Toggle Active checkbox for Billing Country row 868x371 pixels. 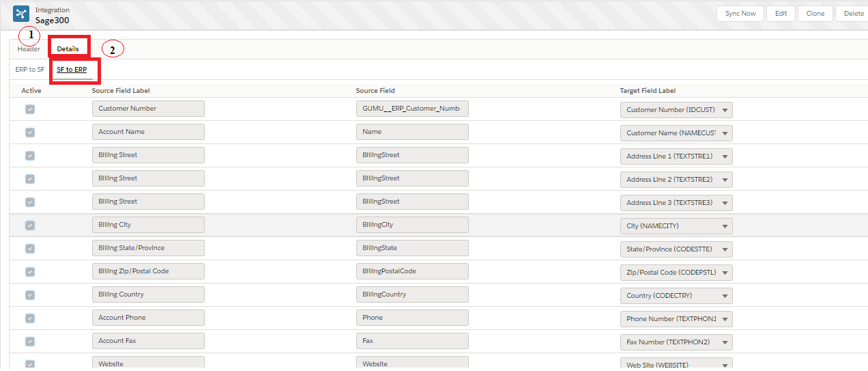[x=30, y=294]
